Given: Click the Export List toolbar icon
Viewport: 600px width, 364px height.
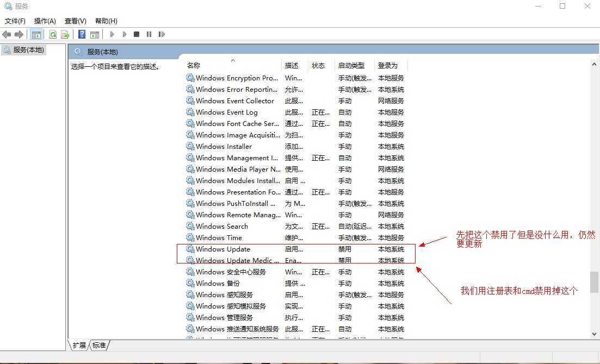Looking at the screenshot, I should 65,34.
